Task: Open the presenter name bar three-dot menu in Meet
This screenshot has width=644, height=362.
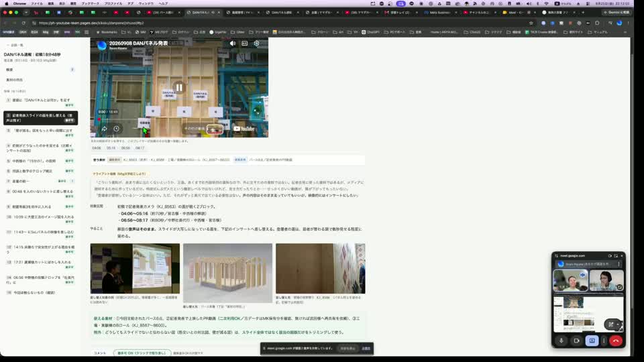Action: (x=619, y=264)
